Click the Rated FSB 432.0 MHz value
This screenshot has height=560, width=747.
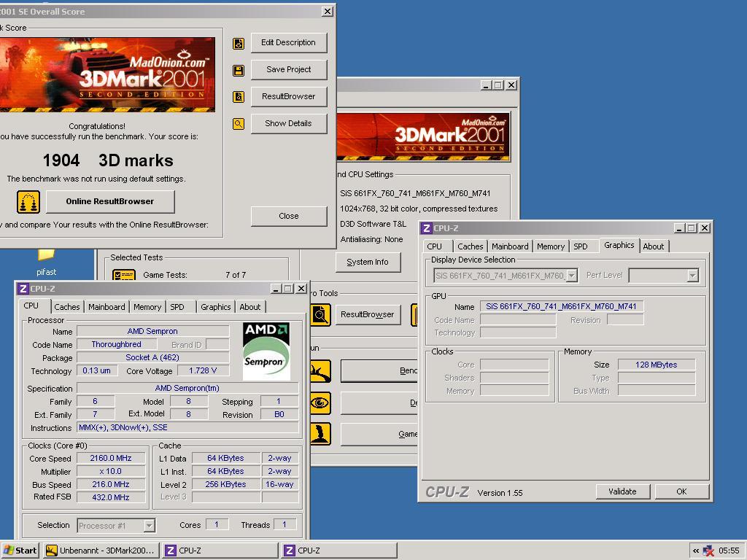tap(111, 497)
